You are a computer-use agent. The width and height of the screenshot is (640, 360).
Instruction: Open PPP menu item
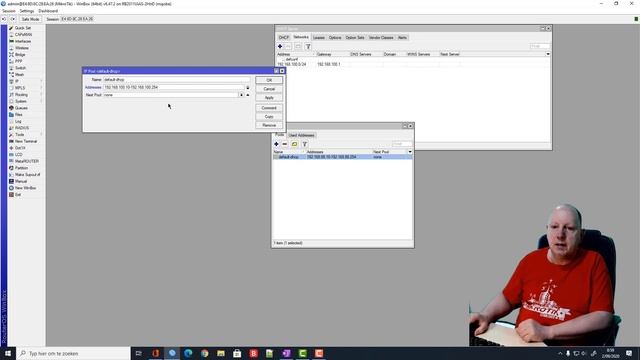click(x=18, y=61)
